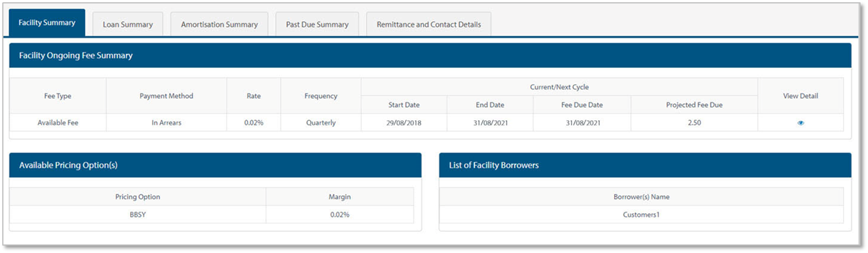Screen dimensions: 868x253
Task: Click the Available Pricing Option(s) panel header
Action: point(68,165)
